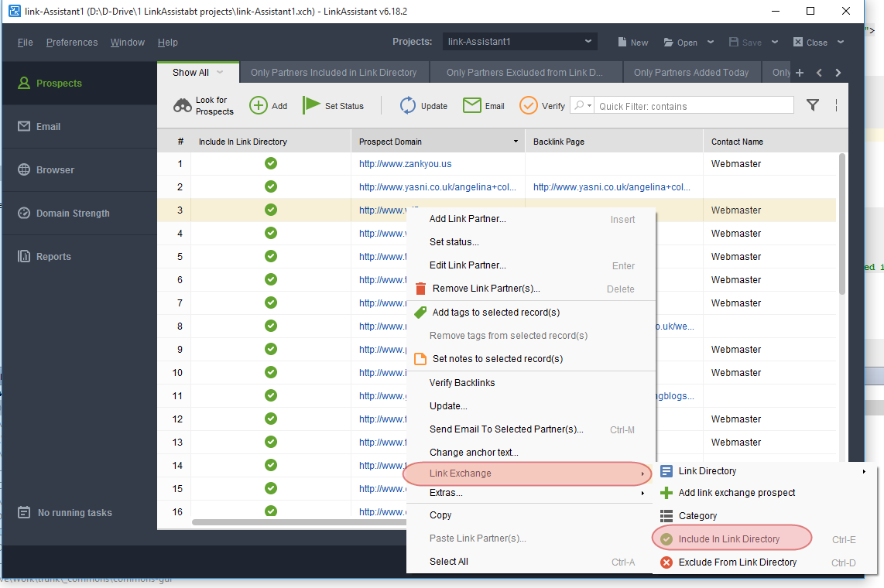Screen dimensions: 884x588
Task: Toggle the include checkmark in row 2
Action: tap(271, 186)
